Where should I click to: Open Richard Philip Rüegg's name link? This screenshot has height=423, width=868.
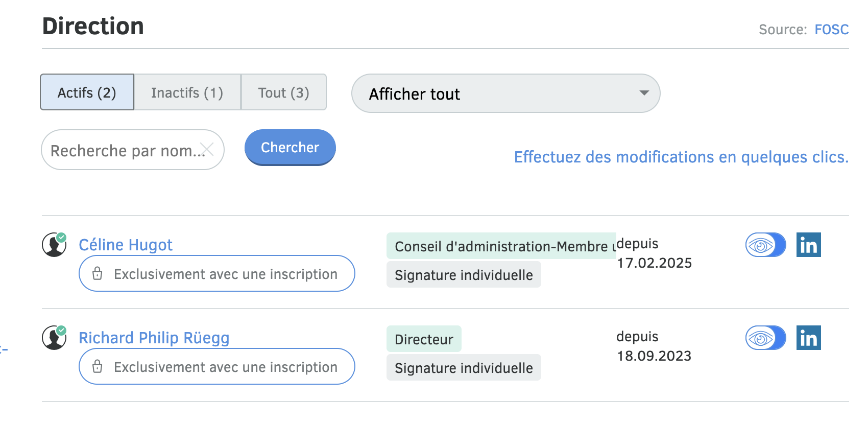coord(154,338)
